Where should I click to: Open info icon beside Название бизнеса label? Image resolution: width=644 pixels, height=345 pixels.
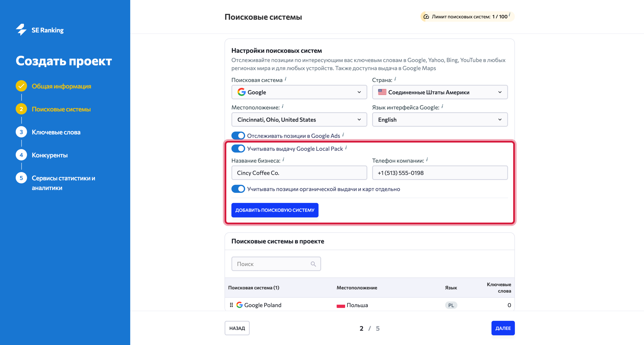click(283, 159)
